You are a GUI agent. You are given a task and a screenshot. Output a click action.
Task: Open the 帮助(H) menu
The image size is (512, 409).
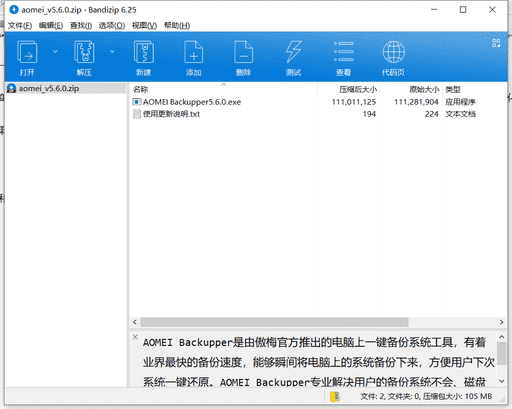pyautogui.click(x=177, y=26)
